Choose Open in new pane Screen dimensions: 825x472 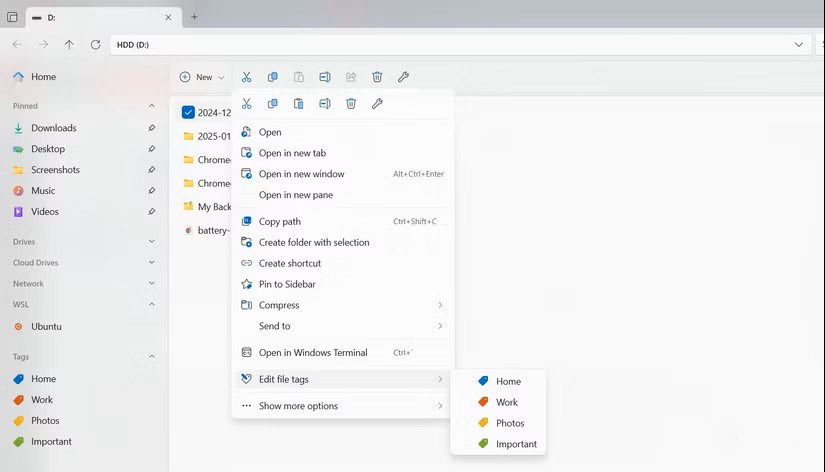pyautogui.click(x=343, y=195)
